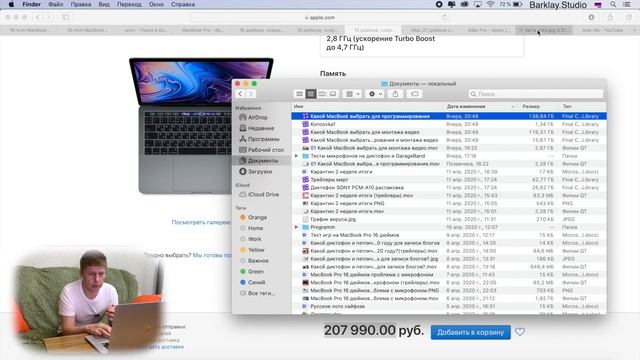The width and height of the screenshot is (640, 360).
Task: Click the Посмотреть галерею link
Action: pos(201,222)
